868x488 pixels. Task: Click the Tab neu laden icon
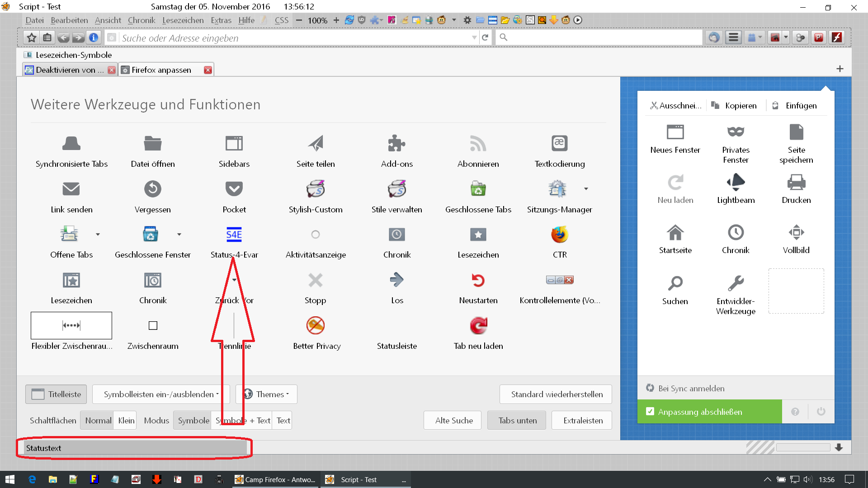(x=478, y=325)
